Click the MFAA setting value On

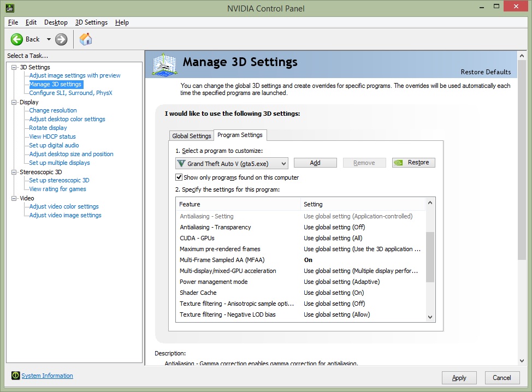coord(308,260)
